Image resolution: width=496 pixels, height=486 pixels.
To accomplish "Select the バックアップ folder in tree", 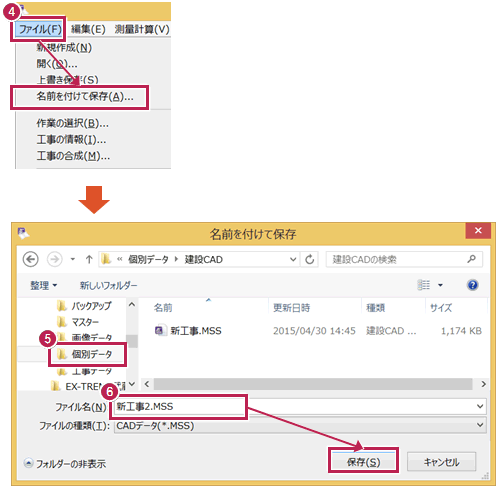I will (x=85, y=305).
